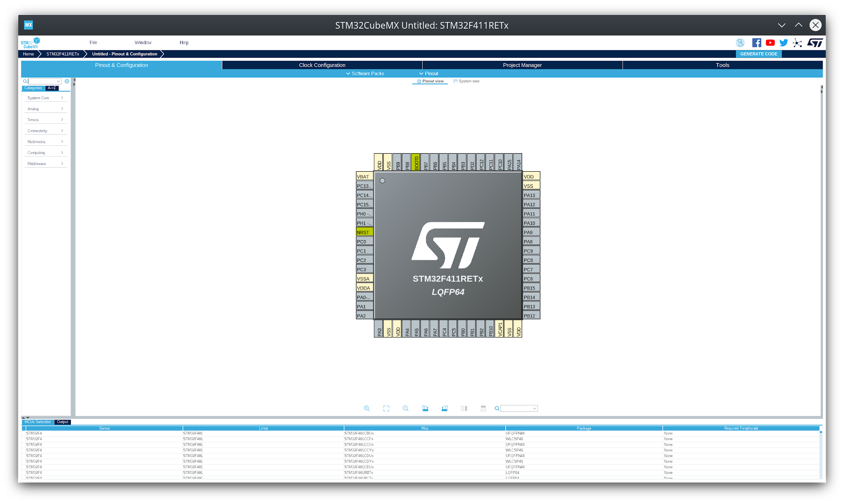Click pin PC0 on the chip
The image size is (844, 504).
365,242
